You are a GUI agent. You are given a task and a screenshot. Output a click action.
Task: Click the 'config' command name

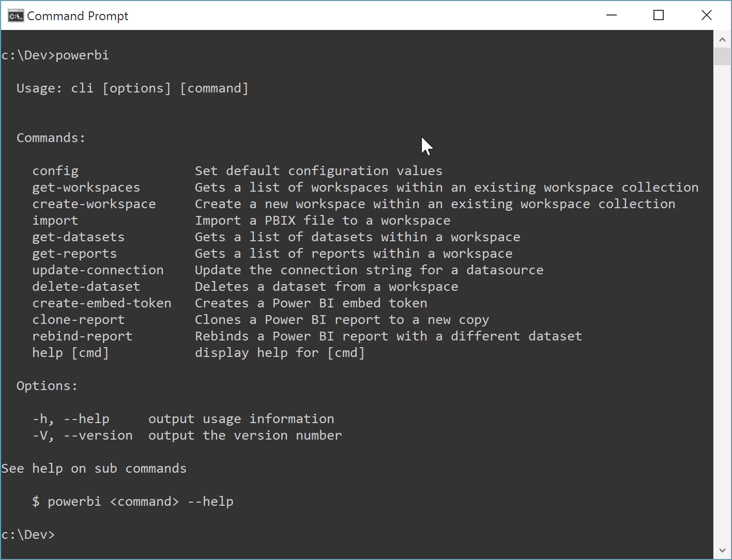[x=55, y=171]
